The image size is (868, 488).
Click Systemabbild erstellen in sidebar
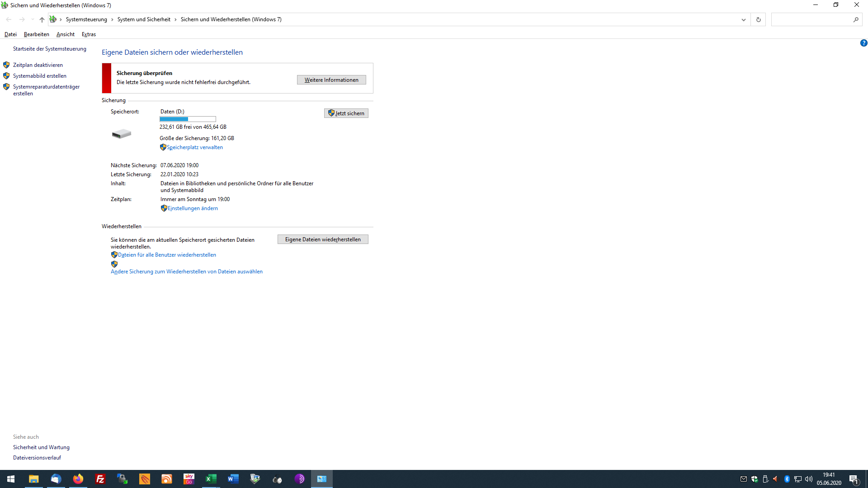[x=40, y=76]
